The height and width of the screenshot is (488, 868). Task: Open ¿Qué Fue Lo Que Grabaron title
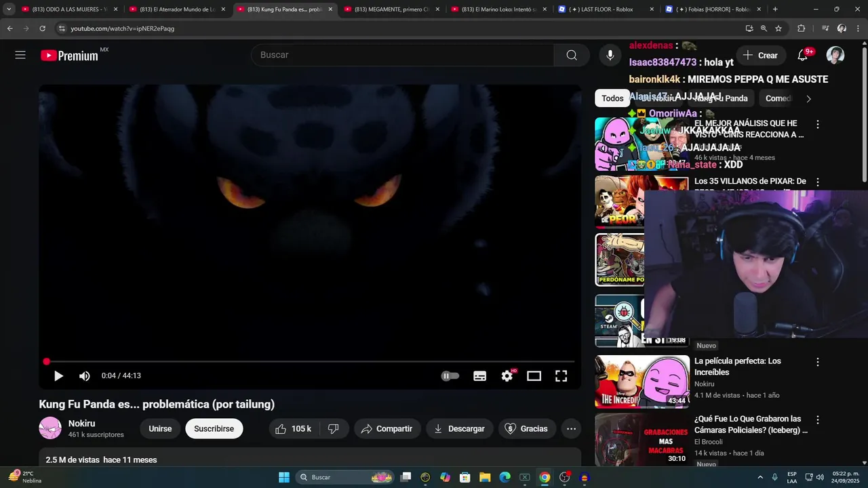(x=751, y=424)
